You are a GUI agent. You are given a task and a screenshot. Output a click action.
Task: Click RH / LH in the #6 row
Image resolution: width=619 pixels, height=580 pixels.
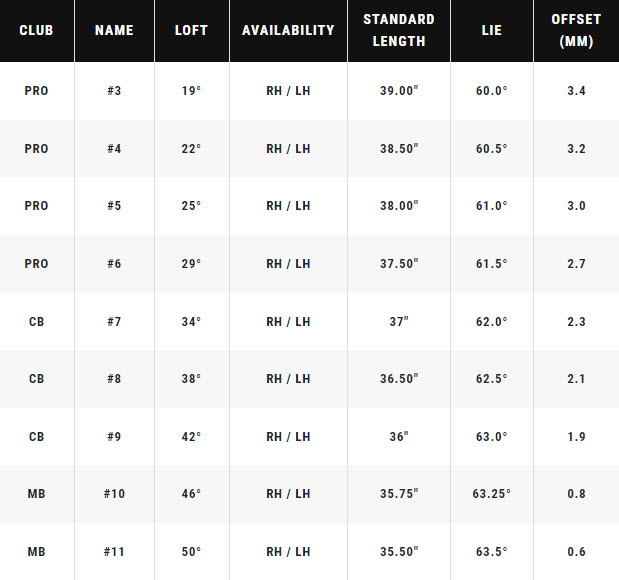pyautogui.click(x=288, y=264)
